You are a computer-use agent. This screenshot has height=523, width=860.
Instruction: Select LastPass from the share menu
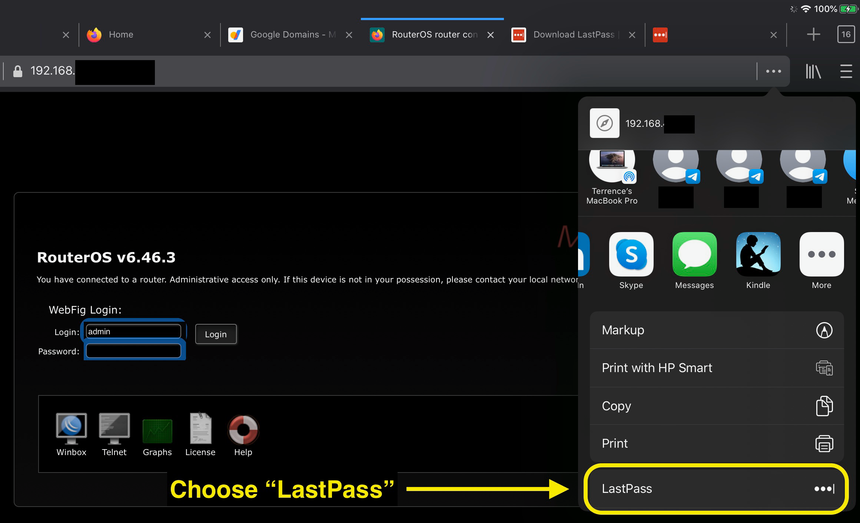point(717,489)
